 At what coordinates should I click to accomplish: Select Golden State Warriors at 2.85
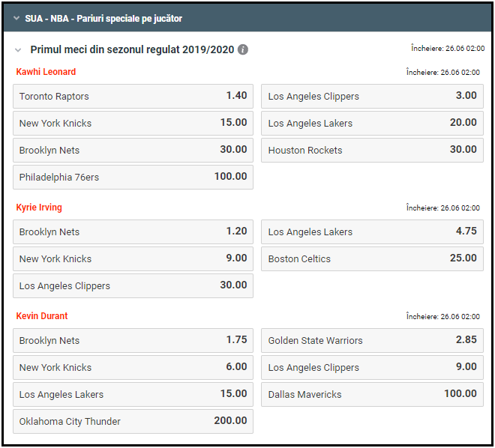(372, 340)
